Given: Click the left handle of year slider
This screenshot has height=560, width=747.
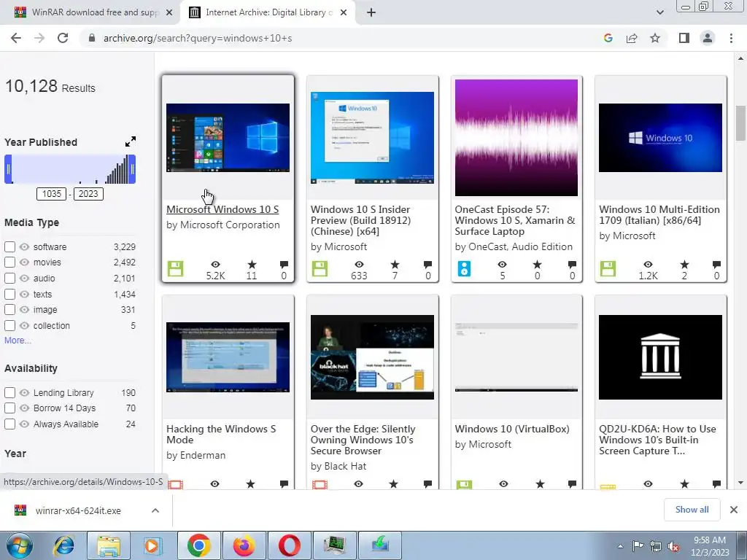Looking at the screenshot, I should (8, 169).
